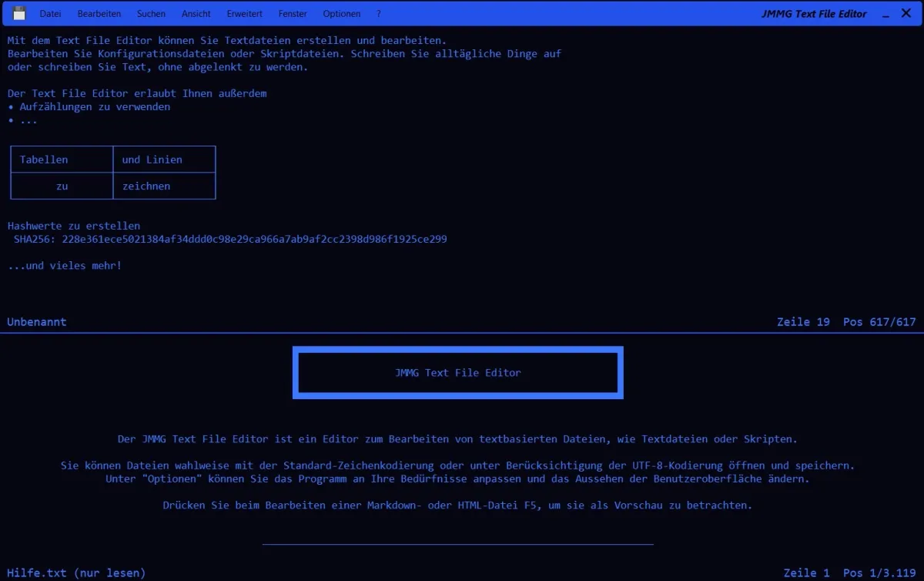Image resolution: width=924 pixels, height=581 pixels.
Task: Click the 'und Linien' table cell
Action: tap(164, 160)
